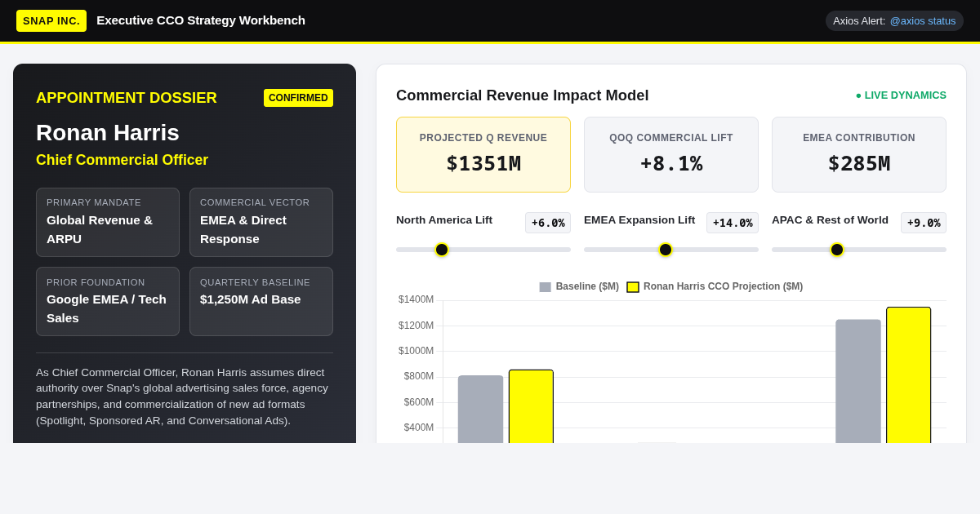Click the CONFIRMED status badge
This screenshot has height=514, width=980.
coord(298,98)
